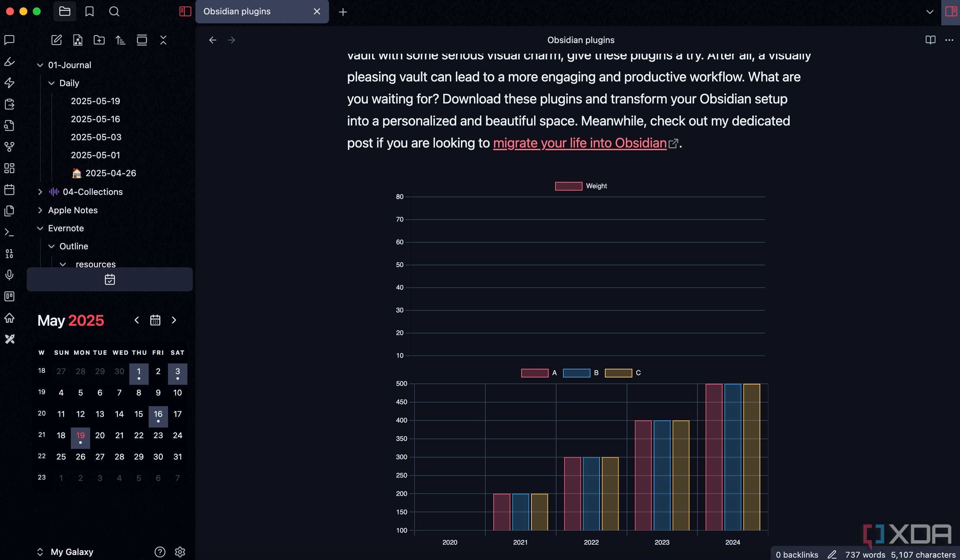Image resolution: width=960 pixels, height=560 pixels.
Task: Open Settings via the gear at bottom left
Action: click(x=180, y=552)
